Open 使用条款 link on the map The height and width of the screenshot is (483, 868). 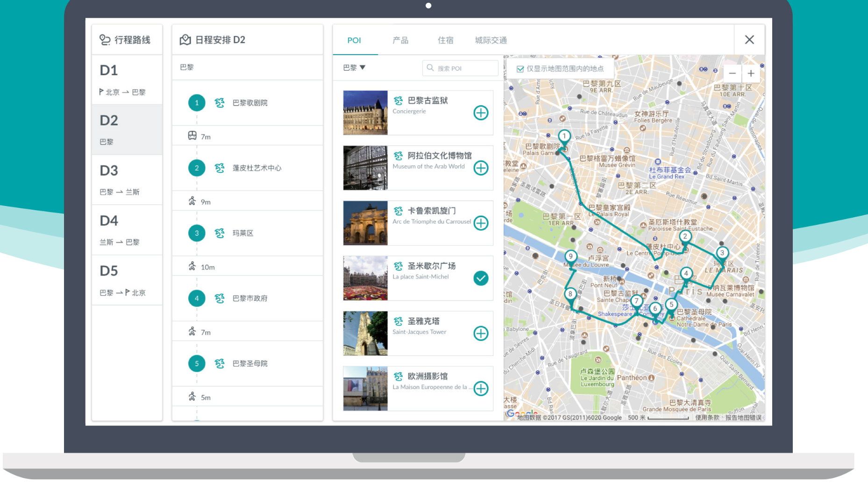[707, 418]
